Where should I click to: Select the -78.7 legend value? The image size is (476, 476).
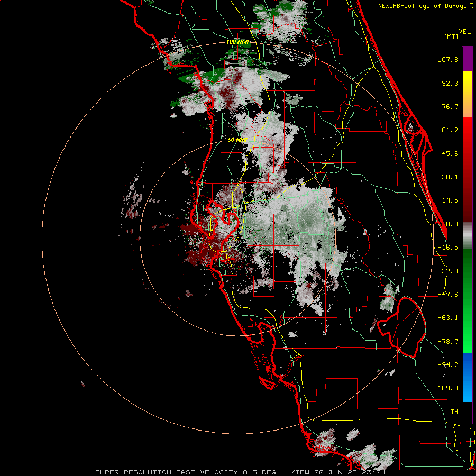(448, 342)
